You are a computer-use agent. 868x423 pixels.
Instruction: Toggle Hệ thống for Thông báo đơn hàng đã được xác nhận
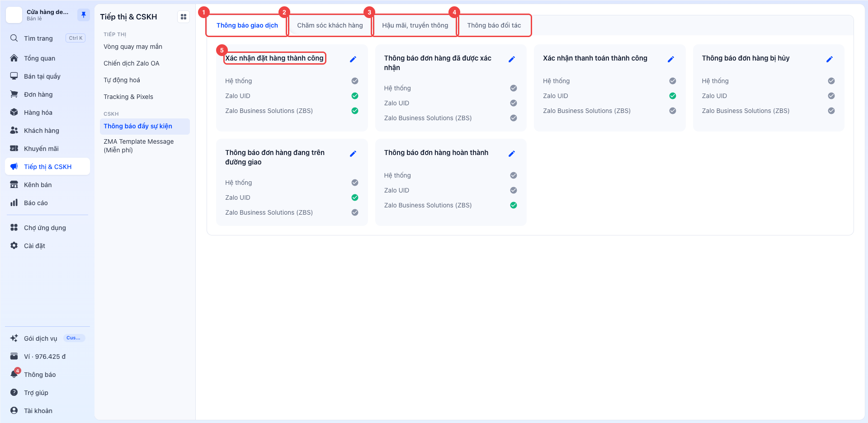pyautogui.click(x=514, y=88)
